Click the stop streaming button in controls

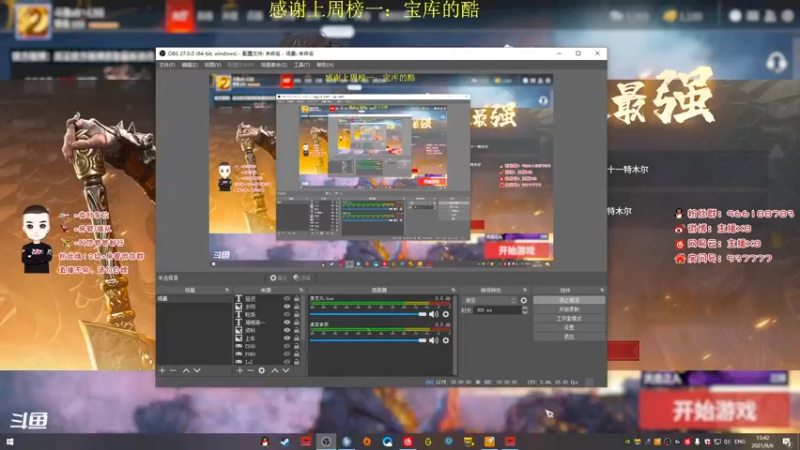[x=569, y=300]
